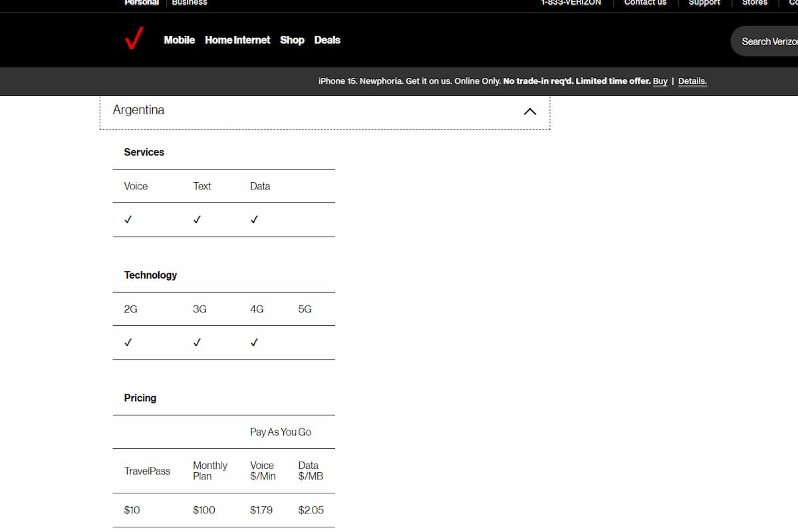Viewport: 798px width, 532px height.
Task: Open the Home Internet menu
Action: [237, 40]
